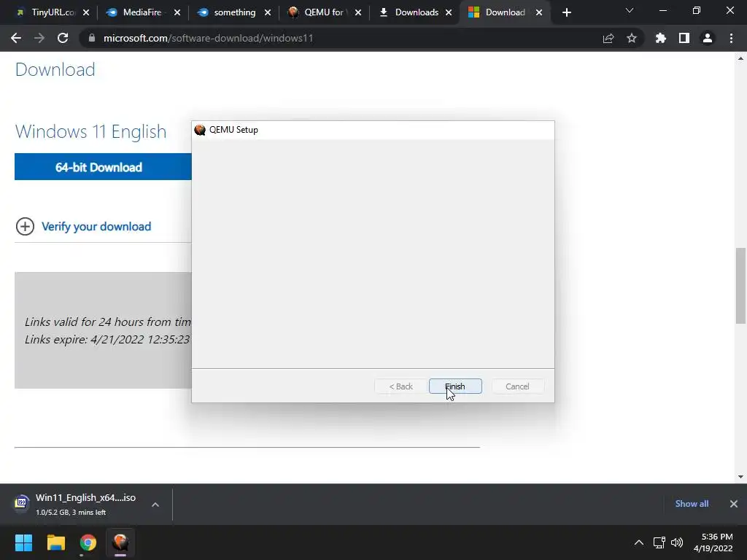Viewport: 747px width, 560px height.
Task: Expand download item options chevron
Action: (x=155, y=505)
